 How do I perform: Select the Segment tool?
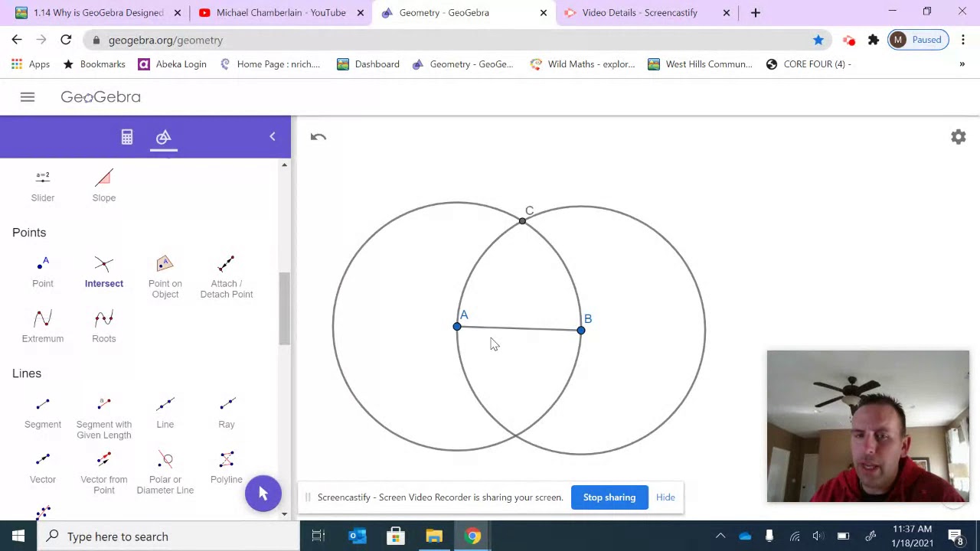pos(43,412)
